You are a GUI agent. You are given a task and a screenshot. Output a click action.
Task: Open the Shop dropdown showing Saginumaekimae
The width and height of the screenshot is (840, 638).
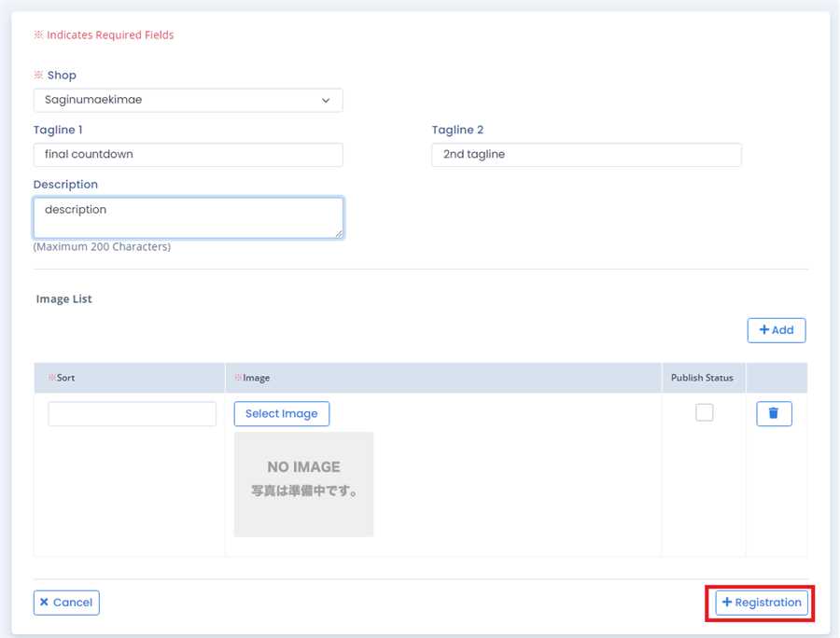188,100
